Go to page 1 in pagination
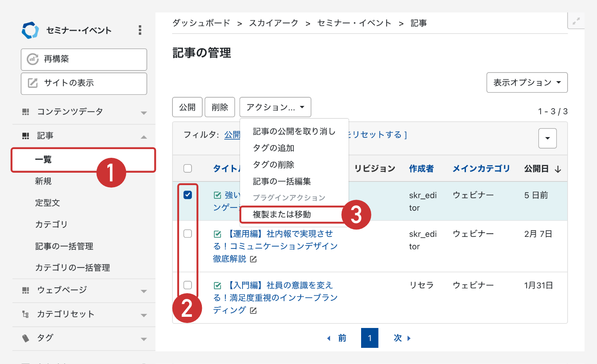The width and height of the screenshot is (597, 364). (369, 338)
